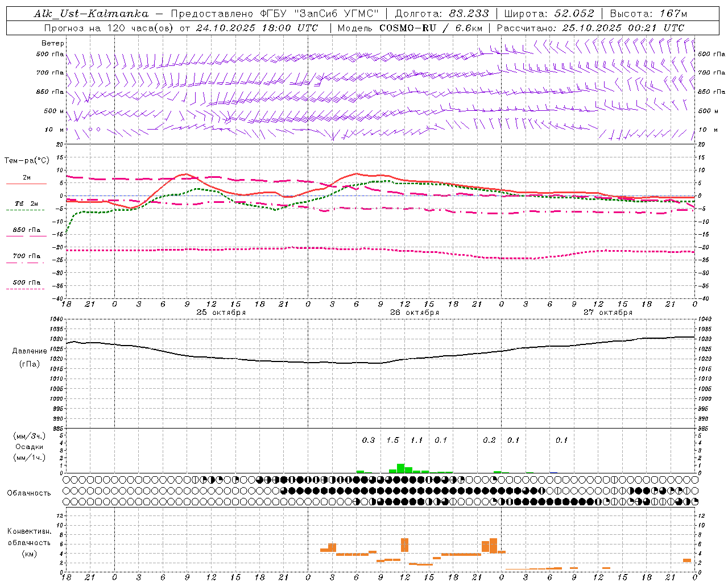Click the precipitation value '0.2'
This screenshot has height=582, width=728.
(x=489, y=440)
